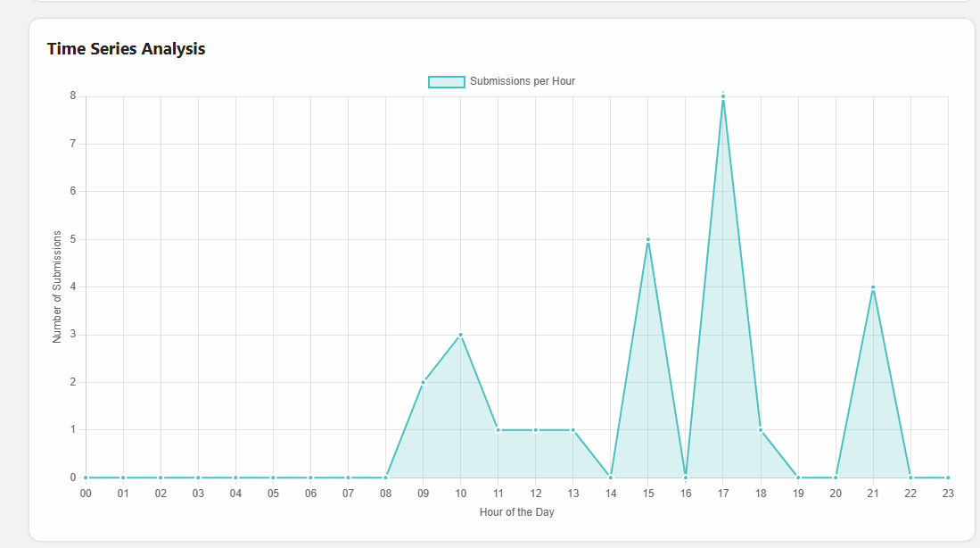Select the zero-value point at hour 00
Viewport: 980px width, 548px height.
[x=85, y=477]
